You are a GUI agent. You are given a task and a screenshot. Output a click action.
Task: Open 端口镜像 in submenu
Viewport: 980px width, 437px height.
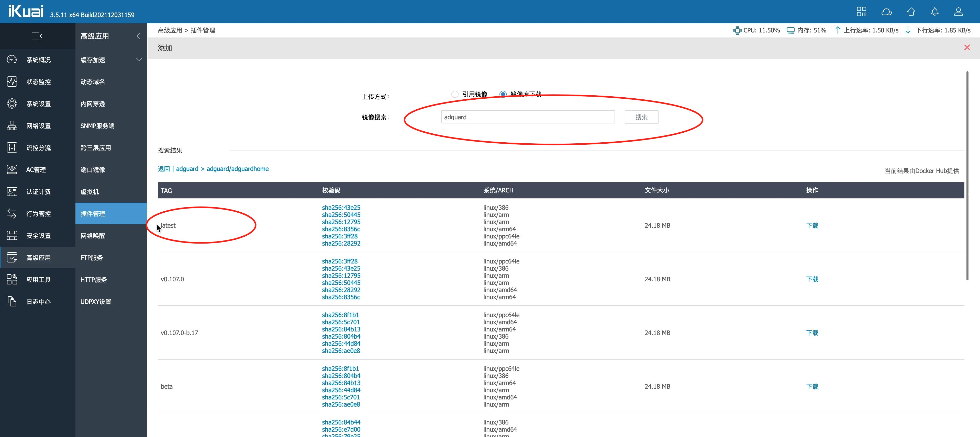pyautogui.click(x=92, y=169)
